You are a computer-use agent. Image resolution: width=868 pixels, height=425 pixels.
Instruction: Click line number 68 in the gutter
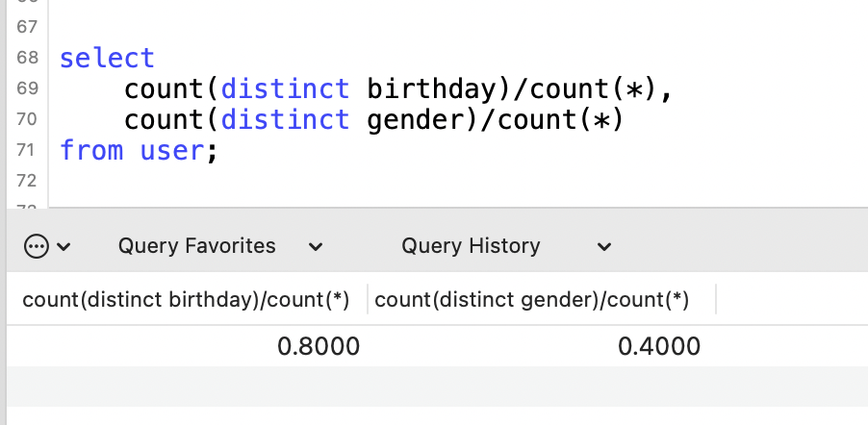[27, 57]
